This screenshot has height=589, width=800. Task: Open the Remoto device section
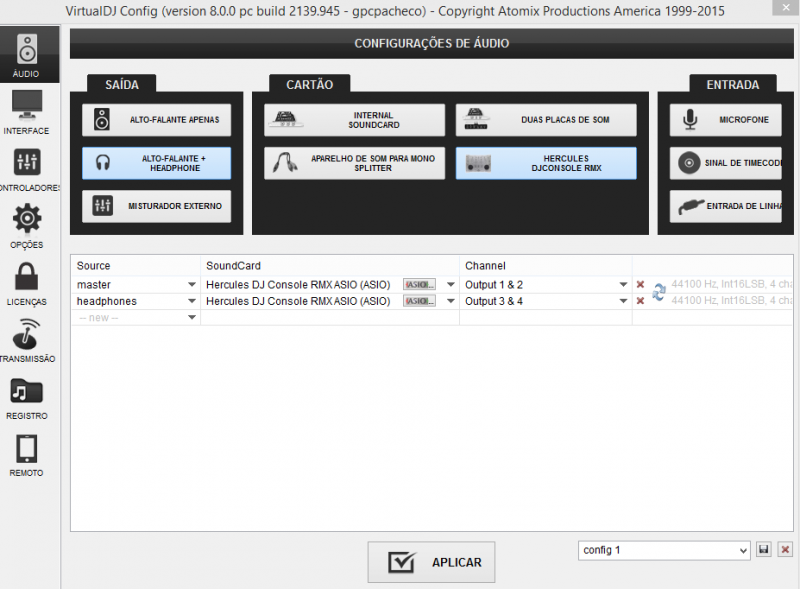[27, 455]
